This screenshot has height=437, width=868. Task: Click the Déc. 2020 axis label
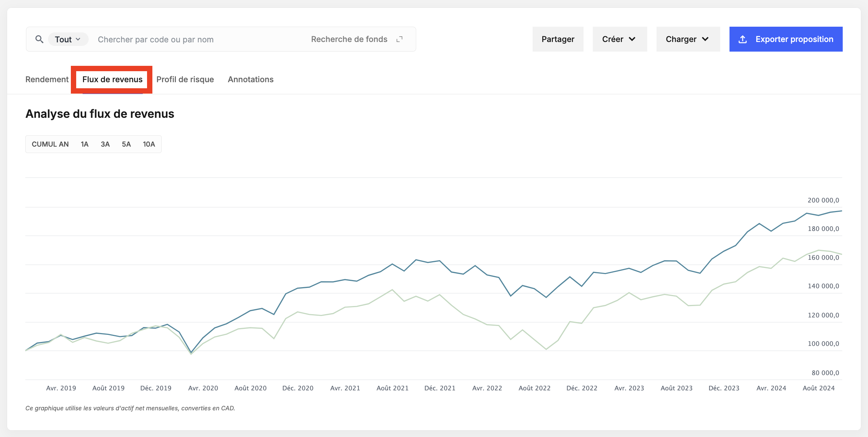tap(298, 388)
